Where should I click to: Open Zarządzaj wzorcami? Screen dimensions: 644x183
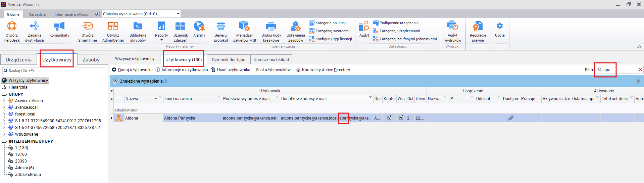pyautogui.click(x=329, y=31)
